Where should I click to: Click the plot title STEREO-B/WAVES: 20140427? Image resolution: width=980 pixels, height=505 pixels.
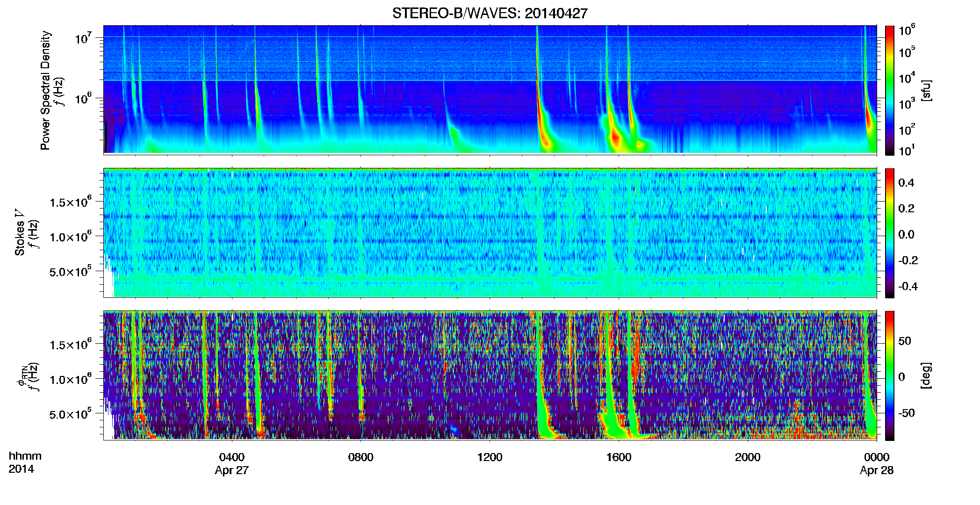[x=490, y=13]
